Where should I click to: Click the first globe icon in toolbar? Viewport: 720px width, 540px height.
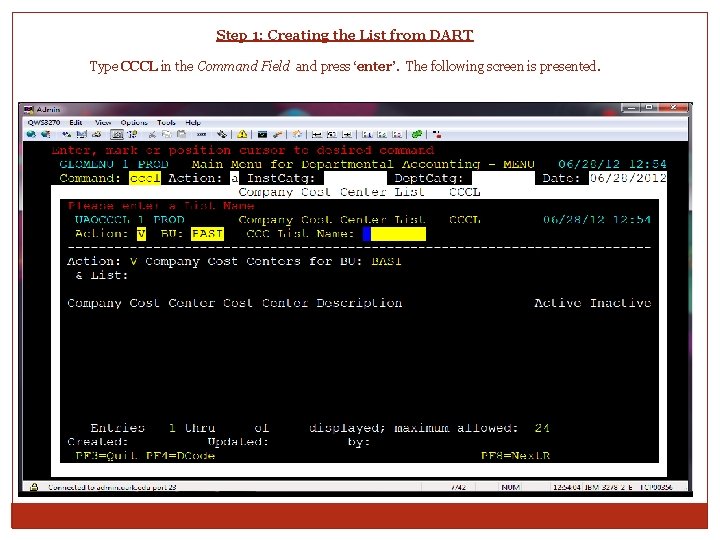click(31, 134)
